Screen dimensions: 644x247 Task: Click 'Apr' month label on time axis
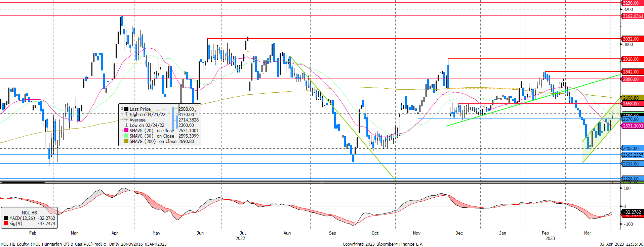115,233
